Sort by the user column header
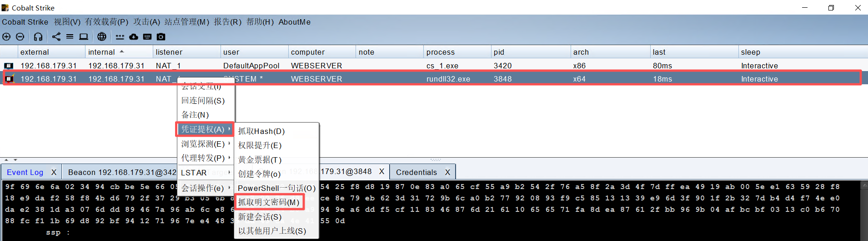 (254, 52)
